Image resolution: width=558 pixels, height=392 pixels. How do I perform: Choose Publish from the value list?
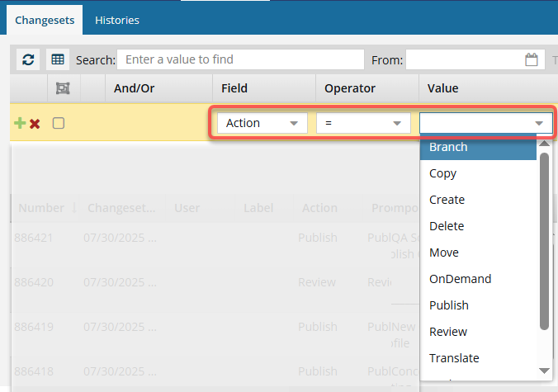point(448,305)
